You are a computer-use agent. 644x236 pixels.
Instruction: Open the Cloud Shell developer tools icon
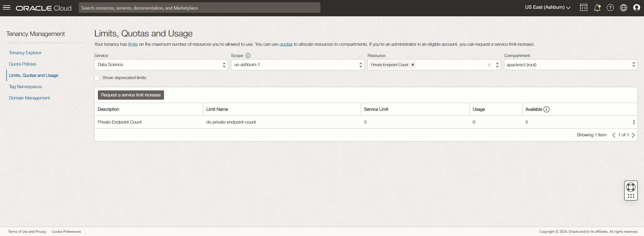pyautogui.click(x=584, y=8)
